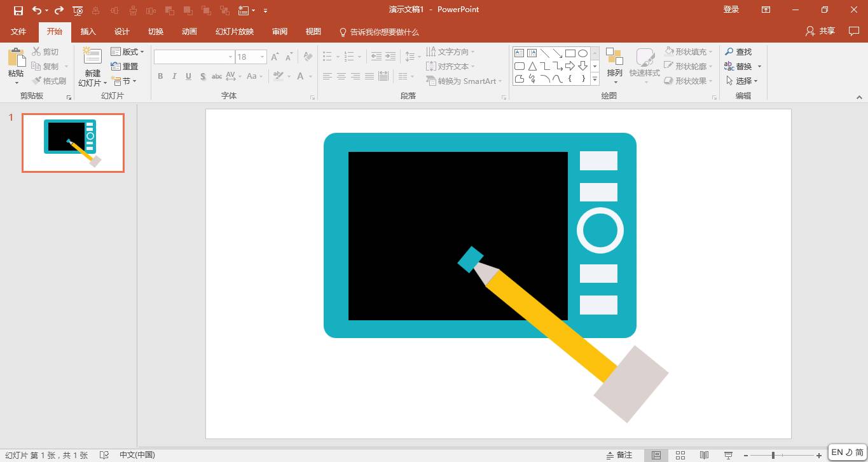Viewport: 868px width, 462px height.
Task: Select slide 1 thumbnail in the panel
Action: click(x=73, y=143)
